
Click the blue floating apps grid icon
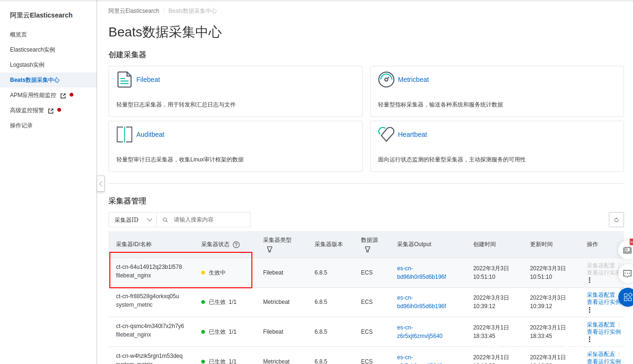coord(627,297)
